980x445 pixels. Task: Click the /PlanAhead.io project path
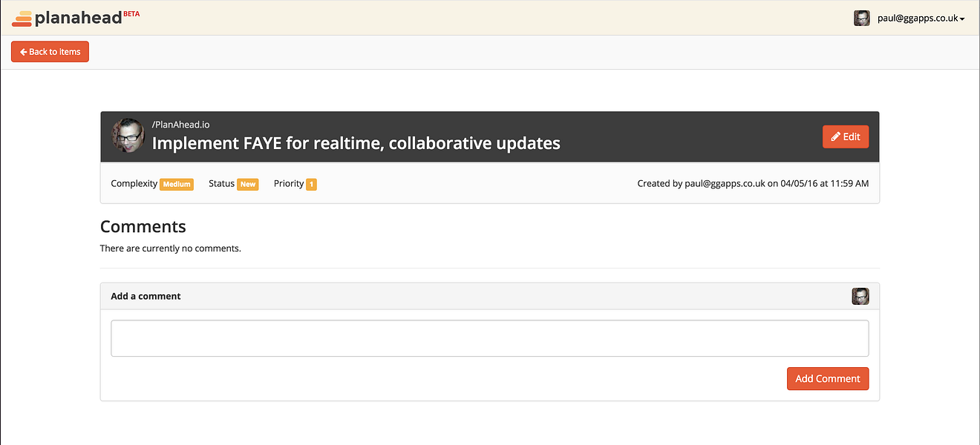pos(180,125)
